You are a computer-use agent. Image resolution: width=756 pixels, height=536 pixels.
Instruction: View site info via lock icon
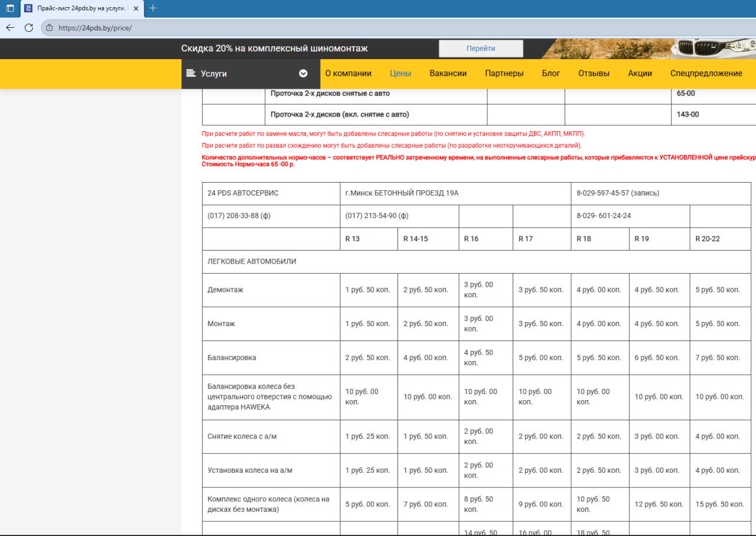coord(49,28)
